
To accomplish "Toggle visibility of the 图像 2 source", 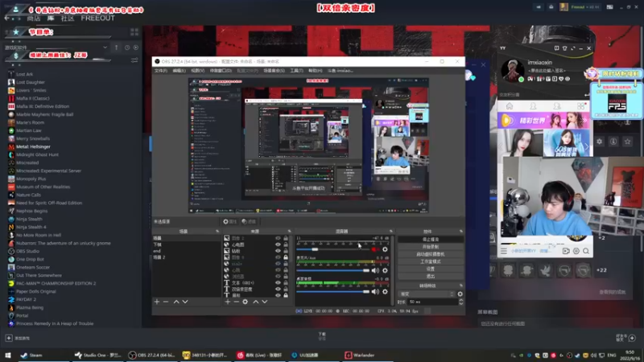I will point(278,238).
